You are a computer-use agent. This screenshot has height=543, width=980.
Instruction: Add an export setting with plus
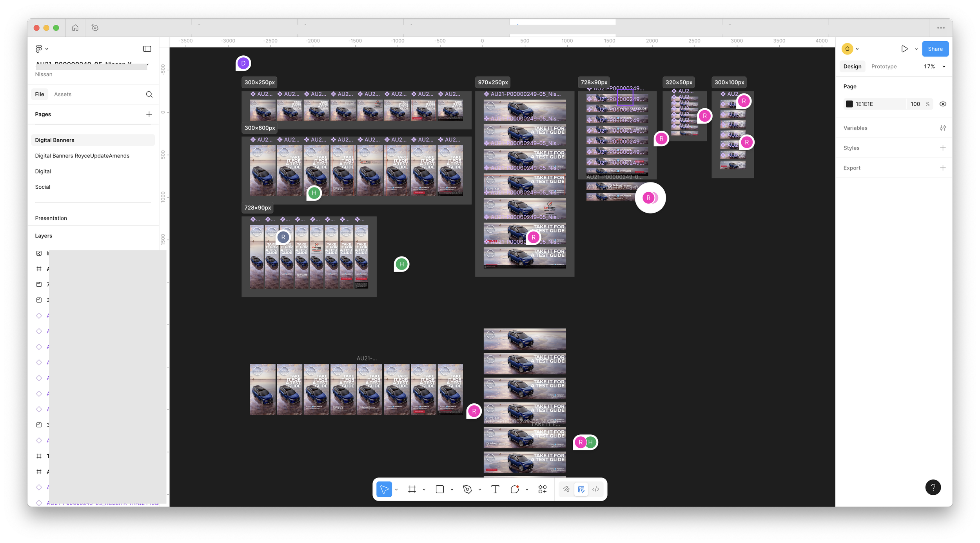point(943,168)
